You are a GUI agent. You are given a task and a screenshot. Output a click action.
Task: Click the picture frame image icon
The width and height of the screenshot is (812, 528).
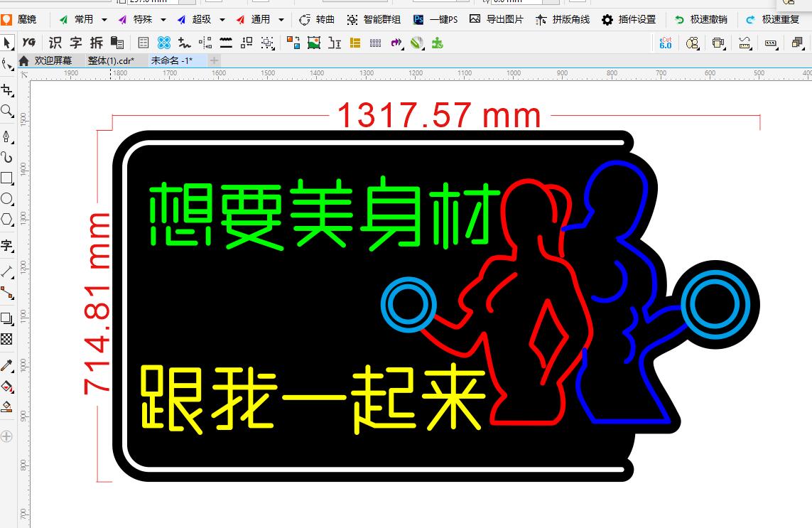point(314,43)
